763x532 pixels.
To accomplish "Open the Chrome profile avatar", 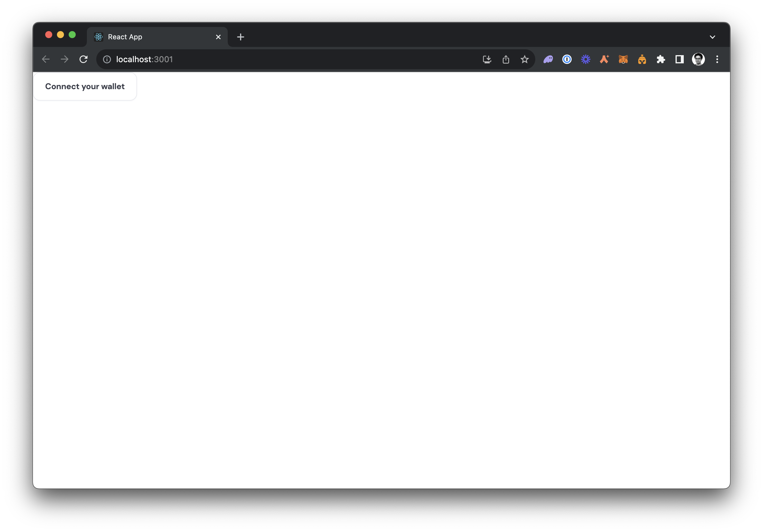I will tap(698, 60).
